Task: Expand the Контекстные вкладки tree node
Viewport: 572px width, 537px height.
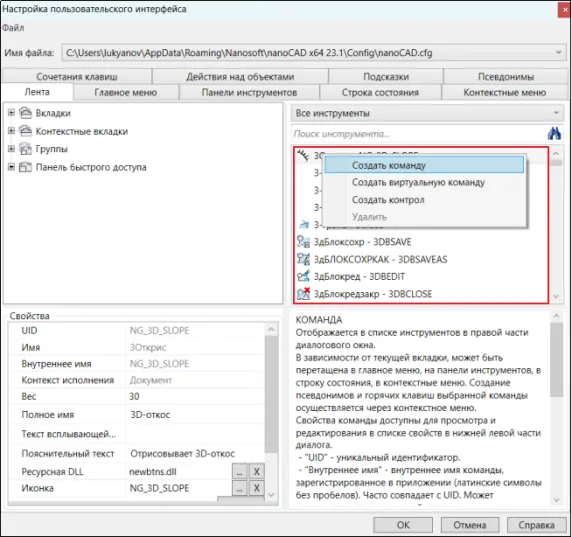Action: [11, 131]
